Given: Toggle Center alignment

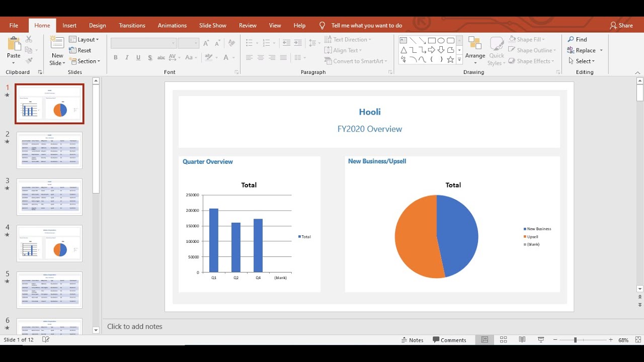Looking at the screenshot, I should tap(261, 58).
